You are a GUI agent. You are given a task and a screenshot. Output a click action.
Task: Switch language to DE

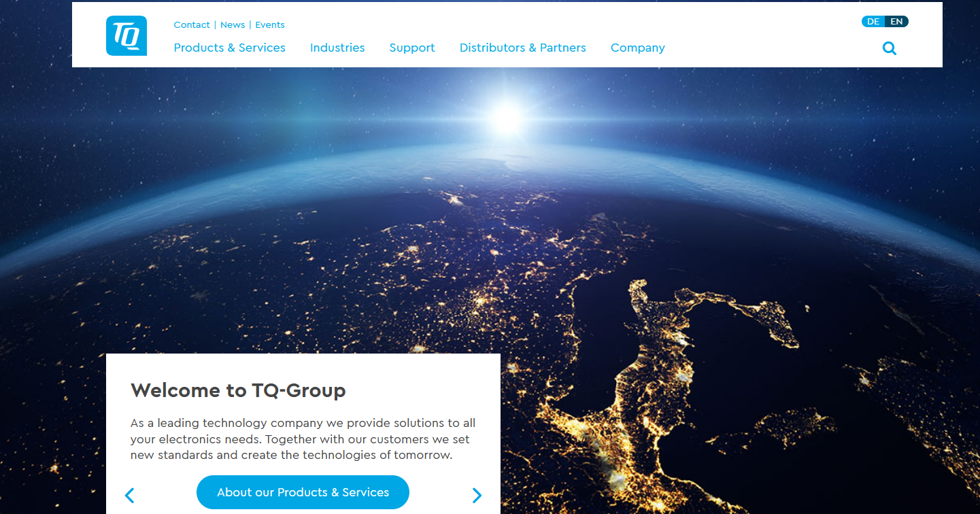[x=873, y=22]
